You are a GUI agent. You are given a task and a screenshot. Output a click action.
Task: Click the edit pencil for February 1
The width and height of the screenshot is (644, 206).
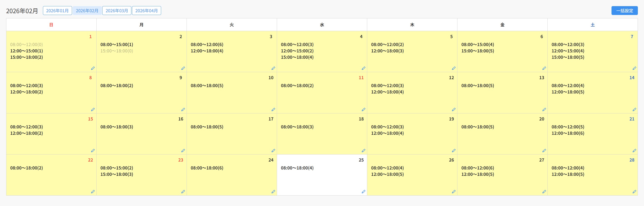[x=93, y=68]
